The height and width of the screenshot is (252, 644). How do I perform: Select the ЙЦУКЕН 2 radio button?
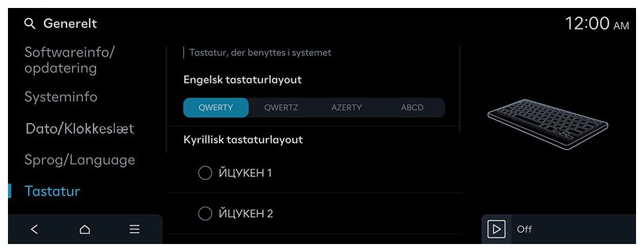coord(205,214)
